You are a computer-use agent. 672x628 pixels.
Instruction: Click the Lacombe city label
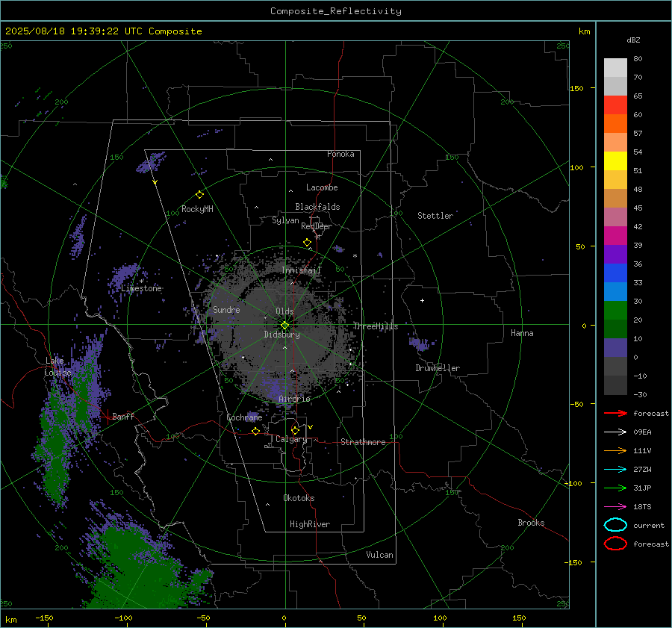click(x=322, y=187)
